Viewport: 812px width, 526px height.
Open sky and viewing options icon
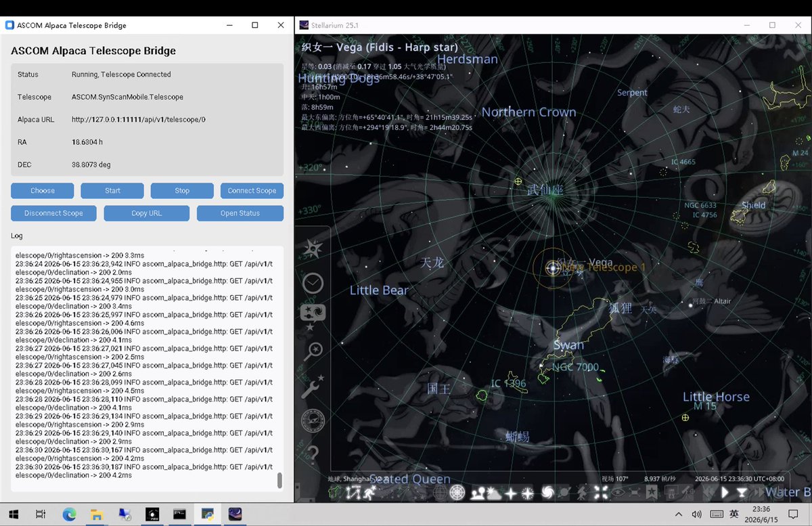click(313, 315)
